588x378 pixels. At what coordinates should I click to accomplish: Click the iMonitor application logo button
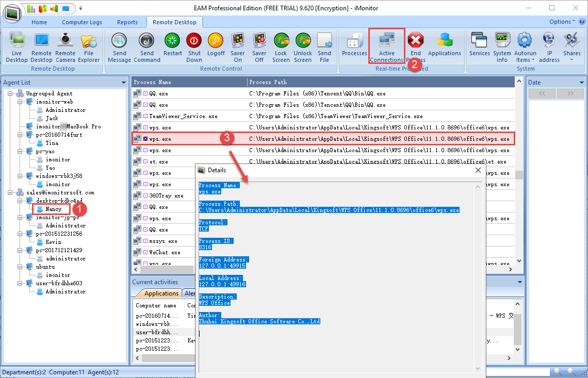tap(12, 13)
